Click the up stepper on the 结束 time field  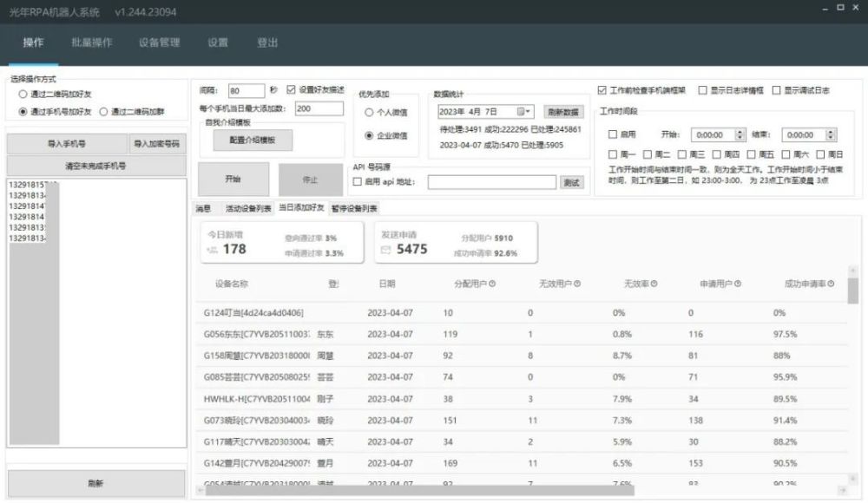coord(830,131)
